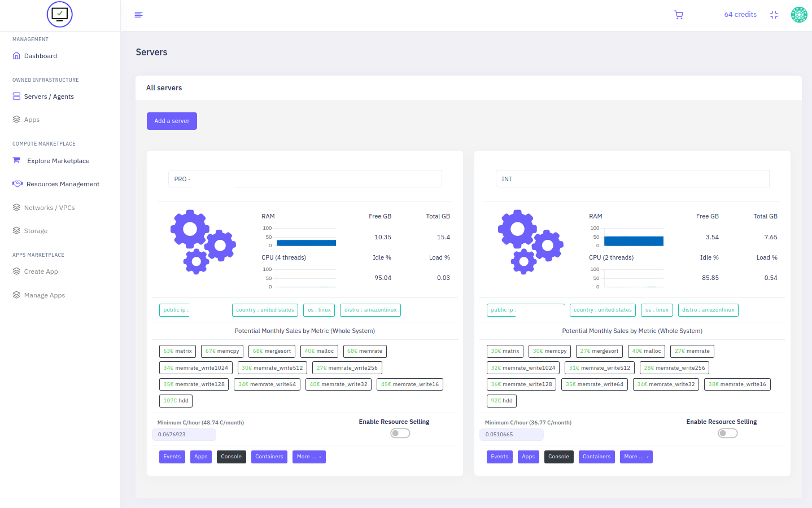Open the user avatar menu
Viewport: 812px width, 508px height.
point(798,15)
